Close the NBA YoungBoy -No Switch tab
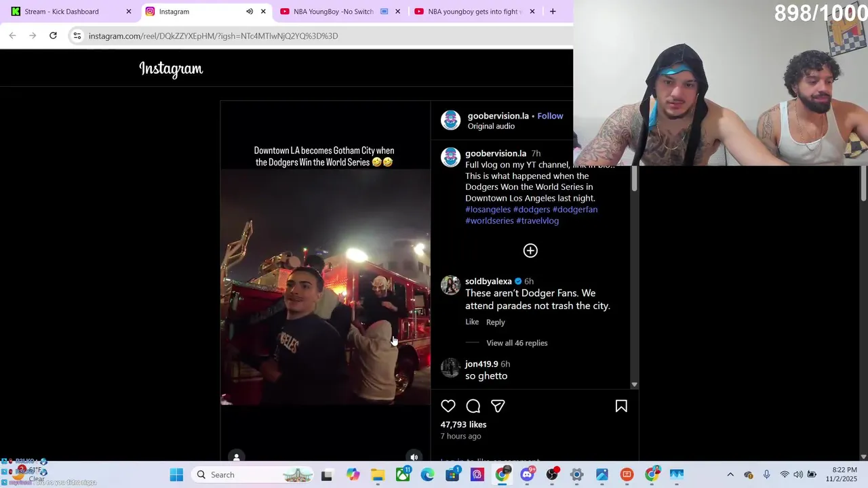 pyautogui.click(x=397, y=12)
